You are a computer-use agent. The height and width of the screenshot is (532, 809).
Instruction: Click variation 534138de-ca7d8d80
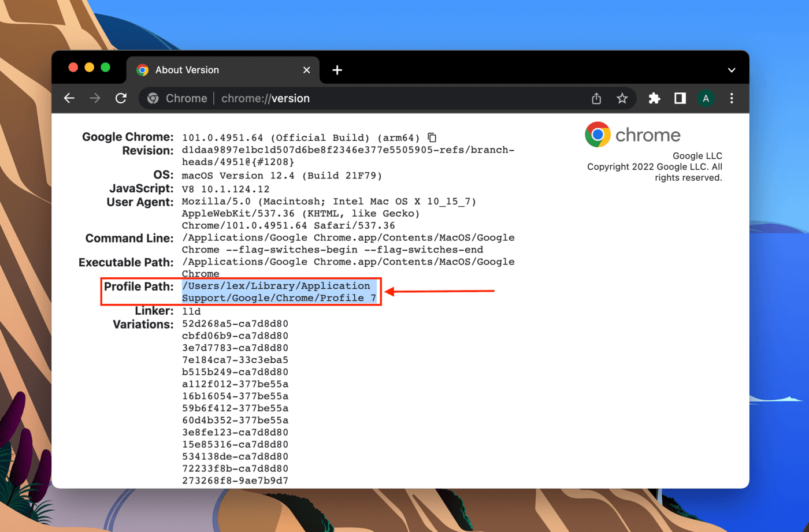235,456
